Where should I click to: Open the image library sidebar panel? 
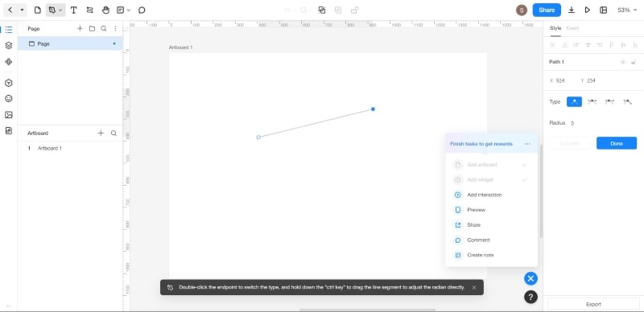(x=9, y=114)
